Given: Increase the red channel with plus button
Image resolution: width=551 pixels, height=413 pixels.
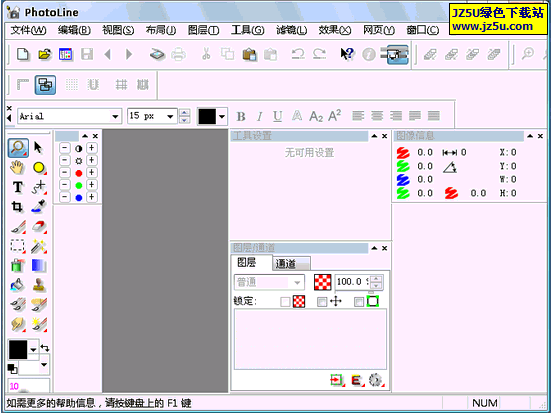Looking at the screenshot, I should coord(91,172).
